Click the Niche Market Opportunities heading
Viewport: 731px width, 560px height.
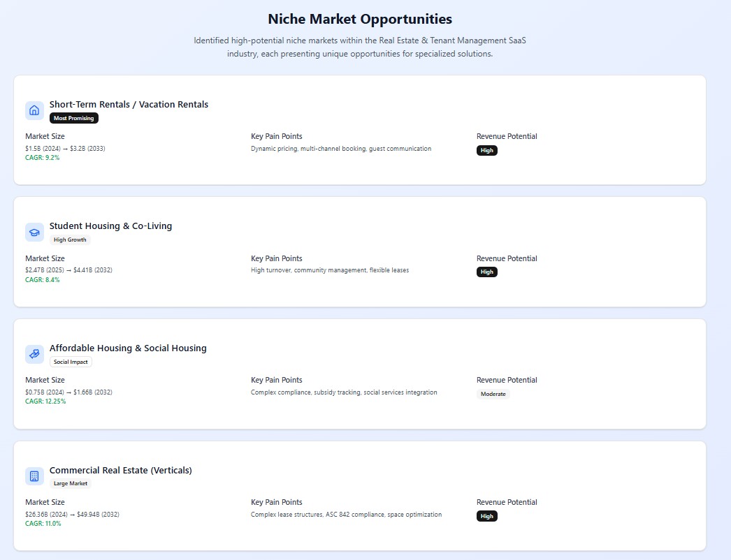pyautogui.click(x=360, y=19)
